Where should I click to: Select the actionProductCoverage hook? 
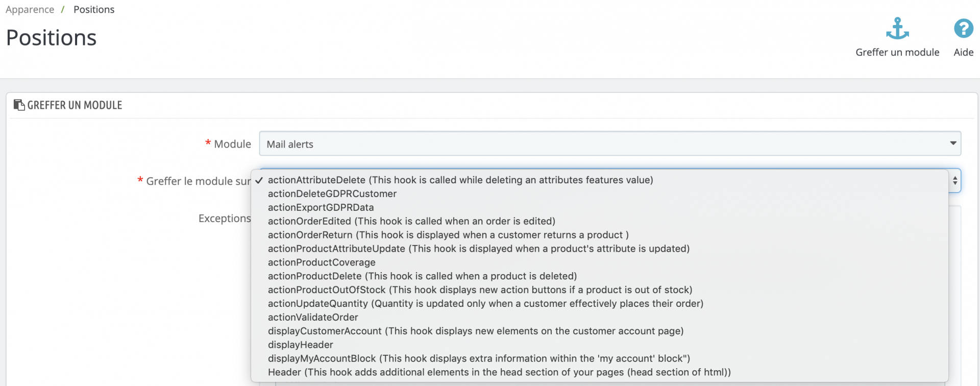(322, 263)
